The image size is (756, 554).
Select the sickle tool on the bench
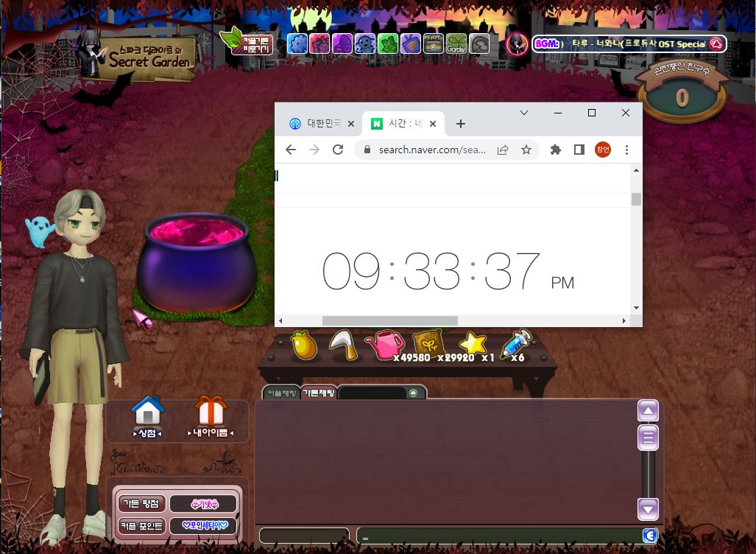344,345
